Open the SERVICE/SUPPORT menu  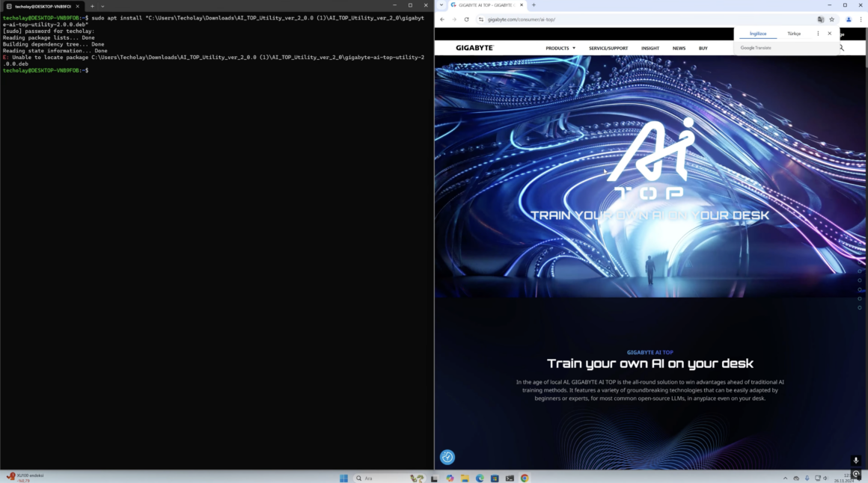point(608,48)
